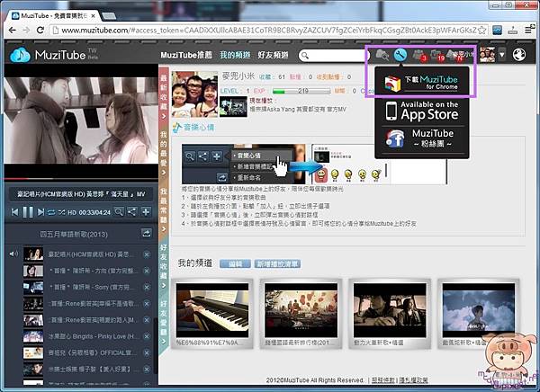The image size is (540, 392).
Task: Click the 編輯 button under 我的頻道
Action: pos(234,263)
